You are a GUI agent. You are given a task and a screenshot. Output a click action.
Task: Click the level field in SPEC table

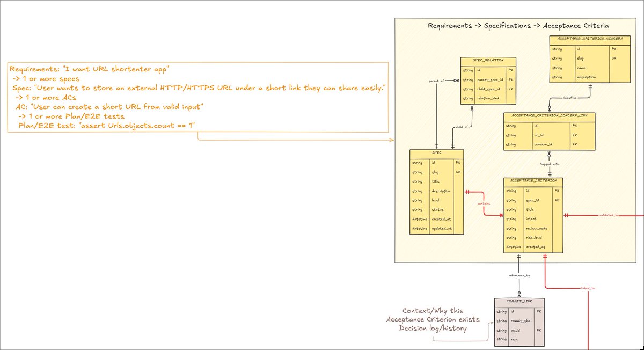pyautogui.click(x=436, y=200)
